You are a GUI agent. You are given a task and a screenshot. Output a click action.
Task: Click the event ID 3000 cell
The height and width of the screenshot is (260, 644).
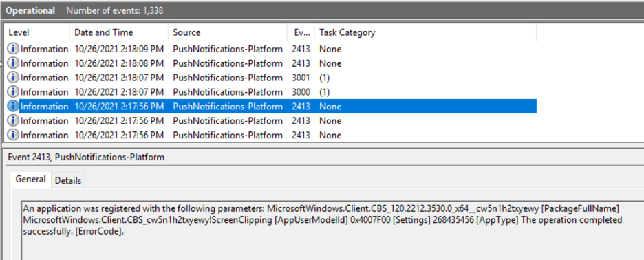(x=301, y=92)
